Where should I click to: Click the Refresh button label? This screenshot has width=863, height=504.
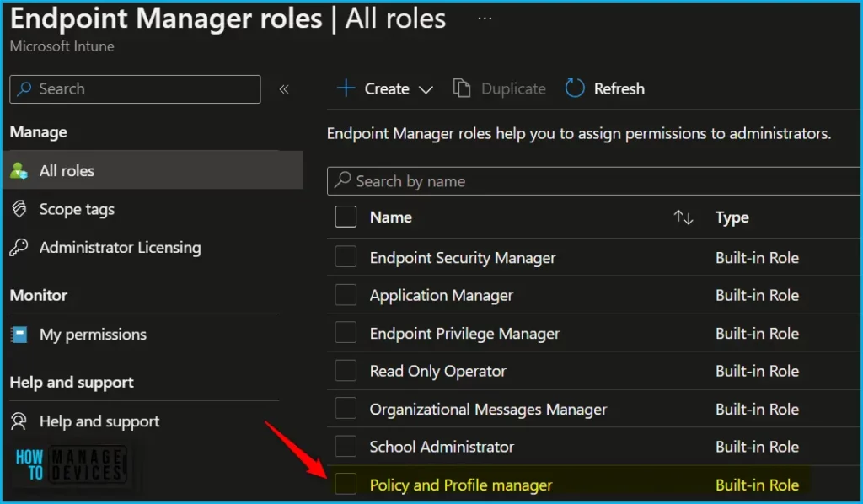coord(619,88)
